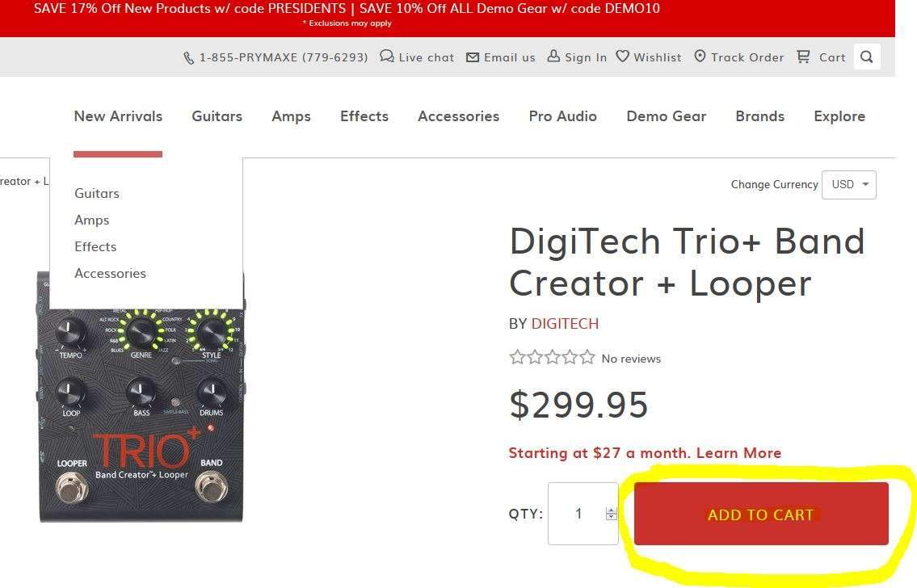The height and width of the screenshot is (588, 917).
Task: Expand the USD currency dropdown
Action: (x=848, y=185)
